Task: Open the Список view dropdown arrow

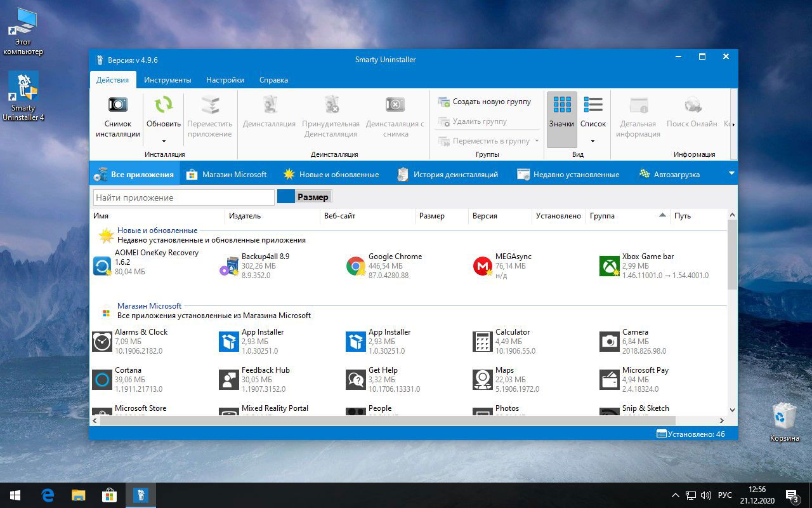Action: coord(593,141)
